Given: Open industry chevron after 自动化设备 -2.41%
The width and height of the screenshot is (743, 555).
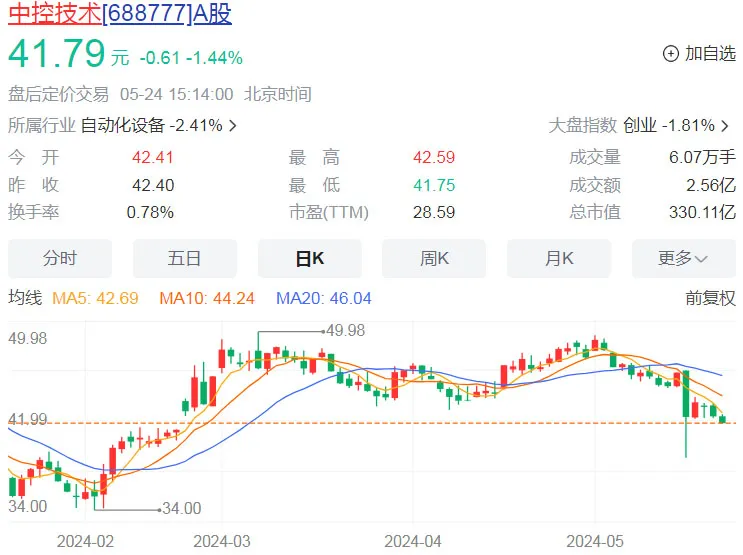Looking at the screenshot, I should click(x=233, y=126).
